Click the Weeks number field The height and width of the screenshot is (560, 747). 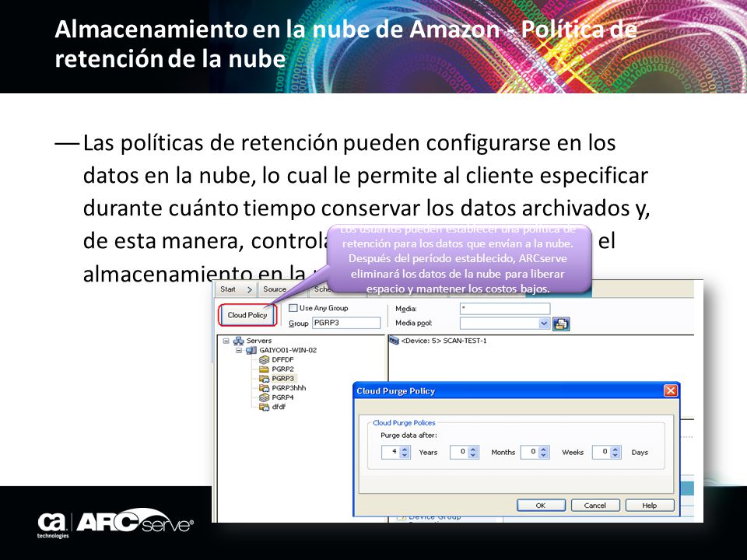click(530, 452)
